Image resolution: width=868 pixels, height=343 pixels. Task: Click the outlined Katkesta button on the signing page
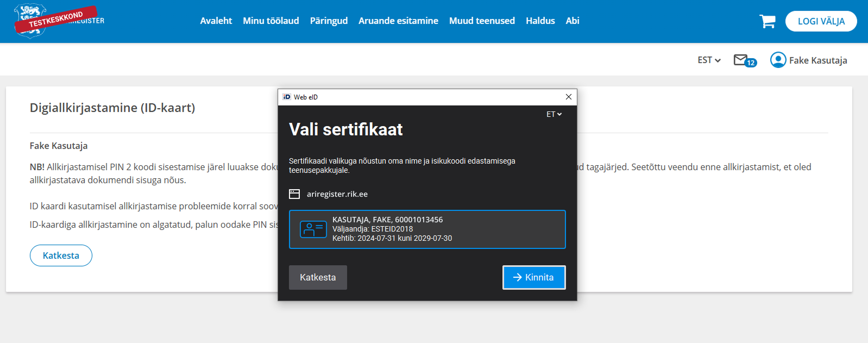tap(61, 255)
